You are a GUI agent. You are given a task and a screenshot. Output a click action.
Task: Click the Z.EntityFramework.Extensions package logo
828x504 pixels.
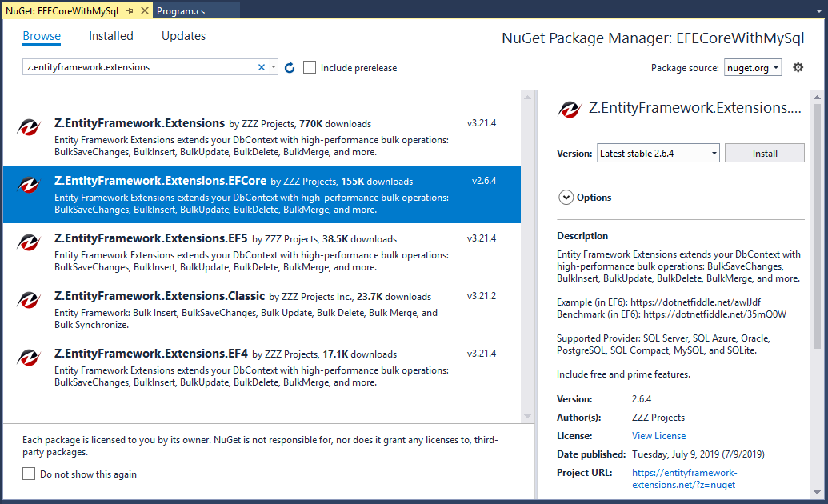[x=29, y=127]
